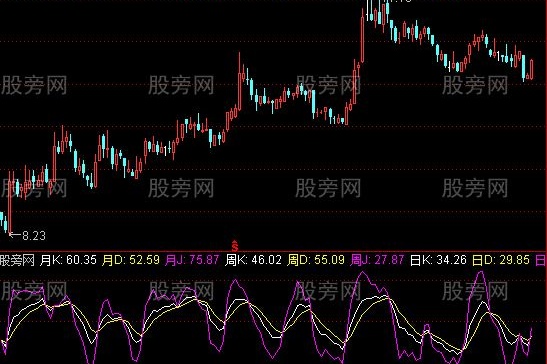Click the 日D: 29.85 indicator value
This screenshot has height=364, width=547.
click(x=501, y=260)
